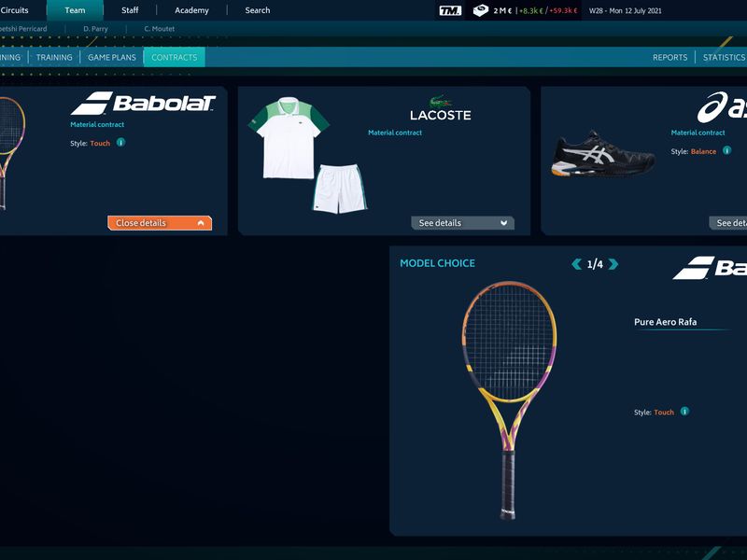Click the Asics shoe image

tap(603, 153)
